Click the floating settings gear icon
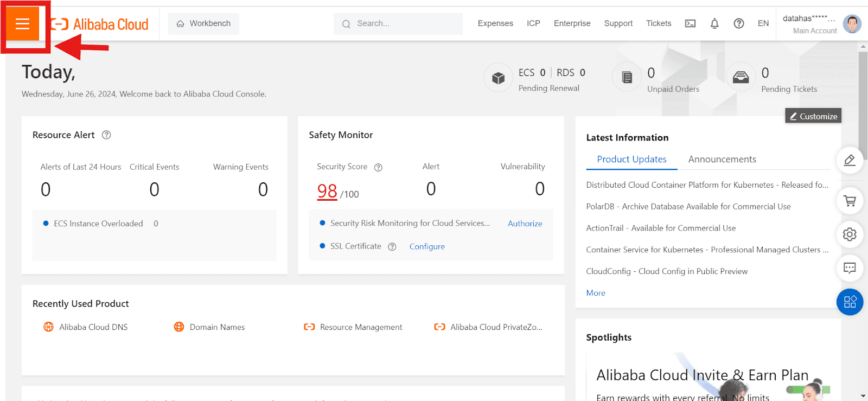The width and height of the screenshot is (868, 401). pyautogui.click(x=850, y=234)
